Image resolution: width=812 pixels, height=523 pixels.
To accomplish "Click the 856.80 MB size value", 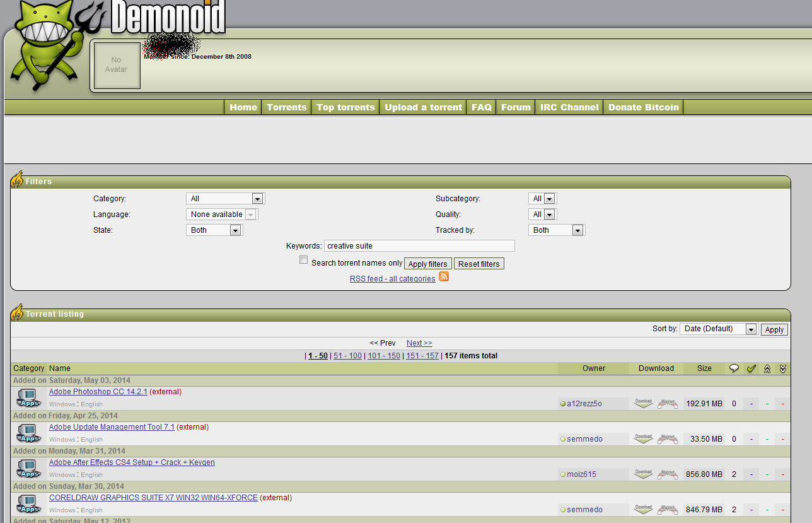I will click(704, 474).
